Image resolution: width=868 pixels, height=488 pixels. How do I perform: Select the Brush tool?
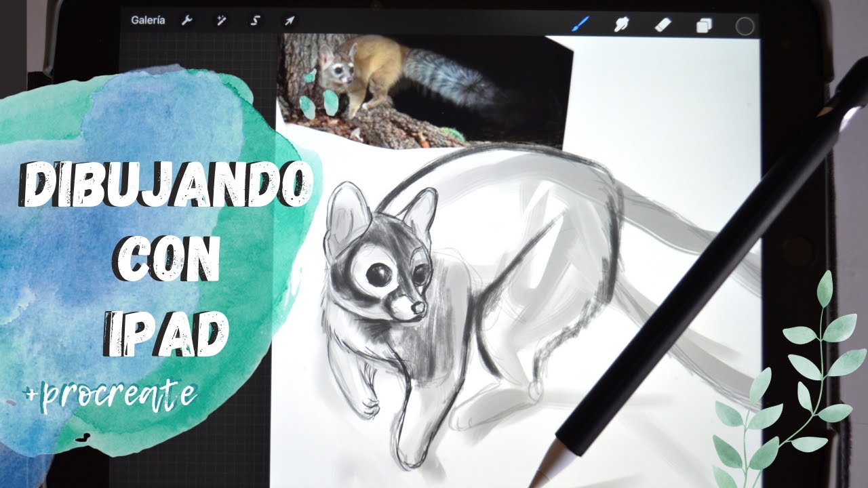pyautogui.click(x=581, y=24)
